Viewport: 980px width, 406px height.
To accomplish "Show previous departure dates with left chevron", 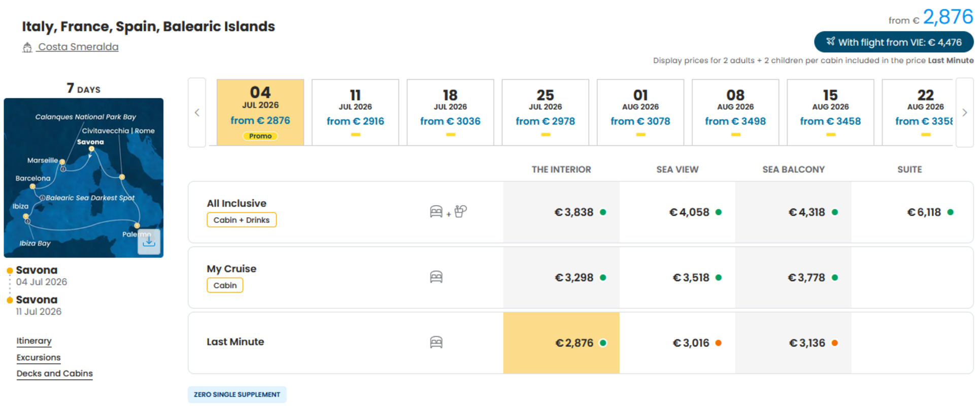I will [x=197, y=113].
